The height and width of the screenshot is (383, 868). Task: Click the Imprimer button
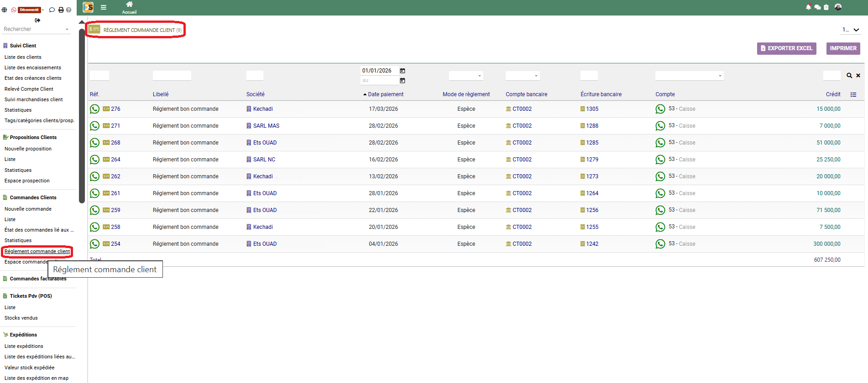(843, 48)
